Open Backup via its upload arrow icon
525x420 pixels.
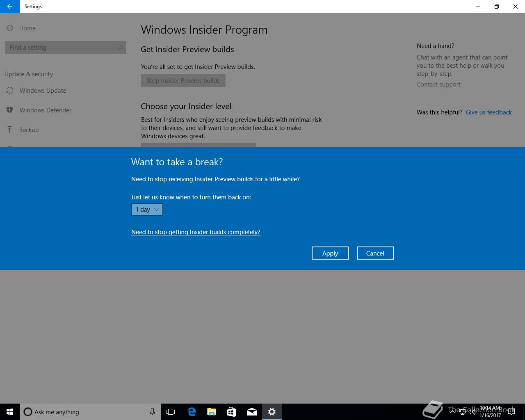pyautogui.click(x=10, y=130)
